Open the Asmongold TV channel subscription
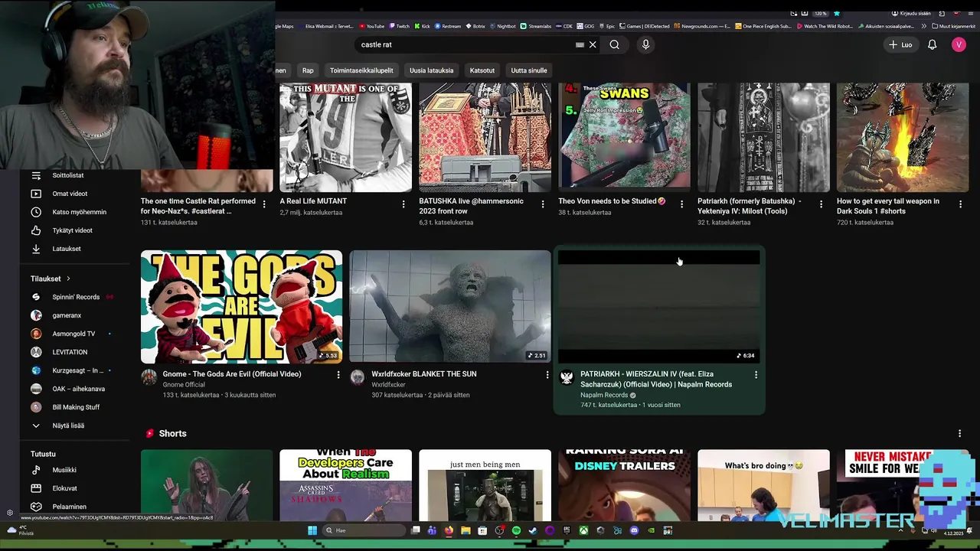Image resolution: width=980 pixels, height=551 pixels. [73, 334]
